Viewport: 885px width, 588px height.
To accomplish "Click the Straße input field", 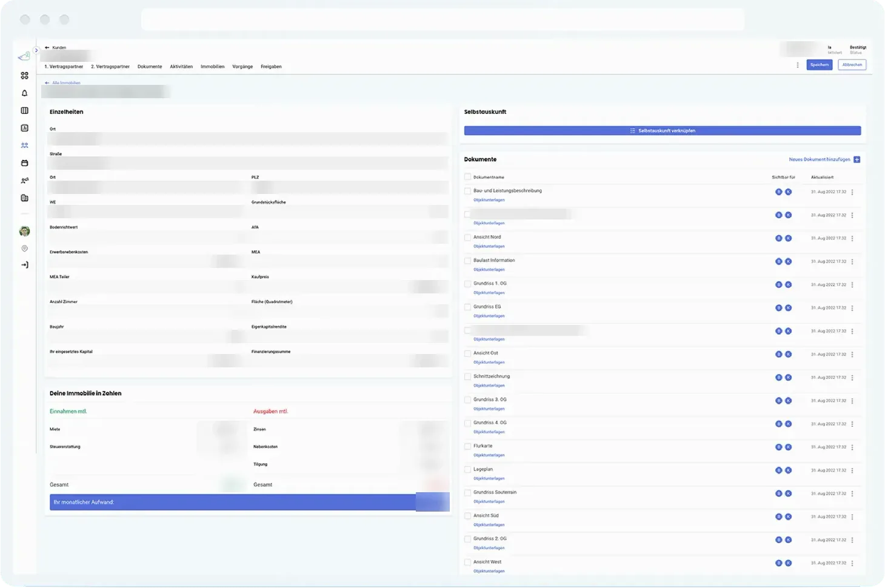I will coord(249,164).
